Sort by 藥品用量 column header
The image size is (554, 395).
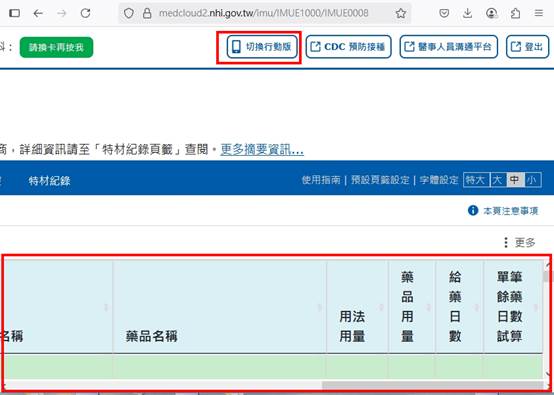pos(412,307)
